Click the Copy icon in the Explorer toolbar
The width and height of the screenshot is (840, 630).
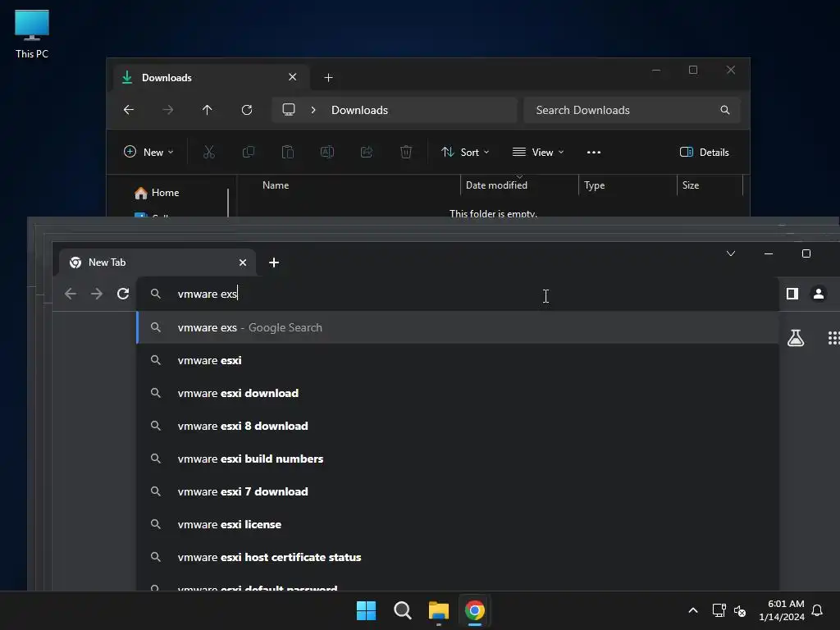[249, 152]
